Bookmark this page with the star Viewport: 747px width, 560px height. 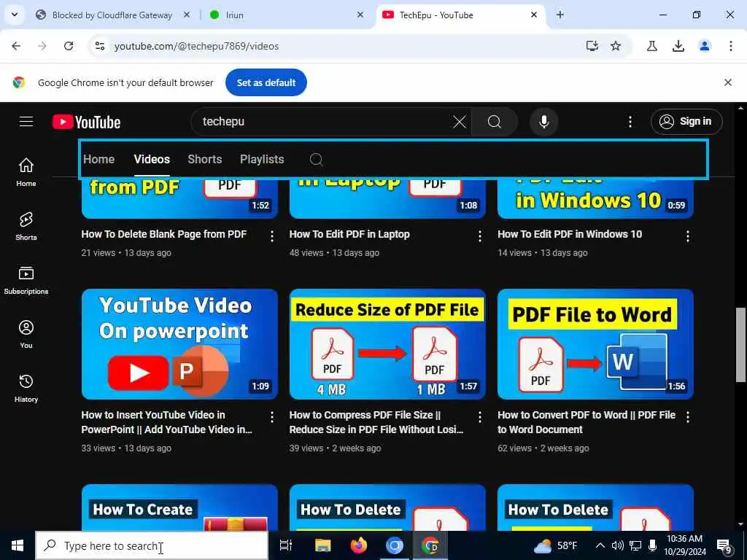pyautogui.click(x=616, y=46)
